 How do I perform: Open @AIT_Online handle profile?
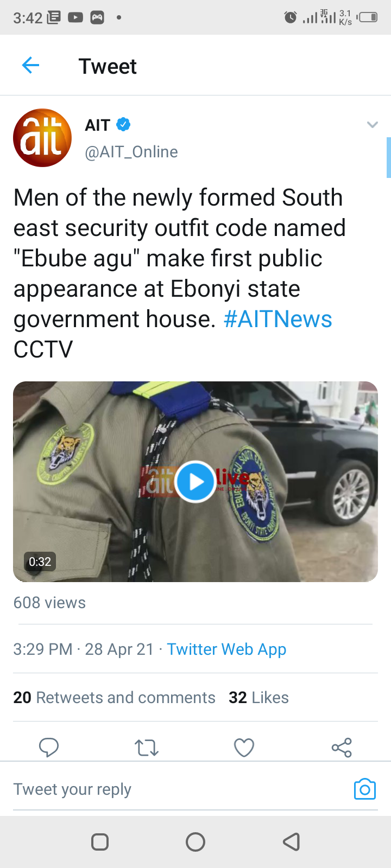pos(131,152)
